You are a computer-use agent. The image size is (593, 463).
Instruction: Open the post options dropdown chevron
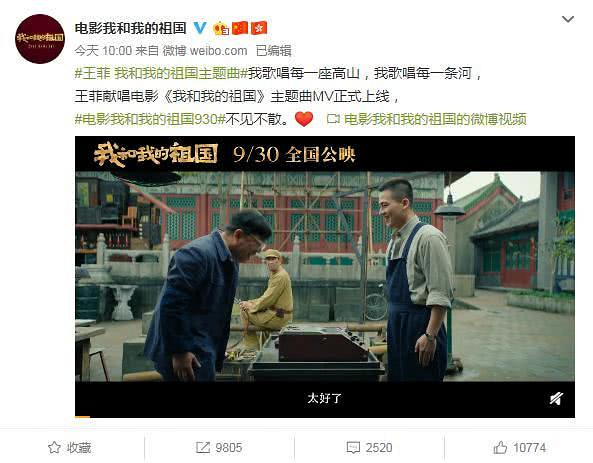(x=568, y=19)
